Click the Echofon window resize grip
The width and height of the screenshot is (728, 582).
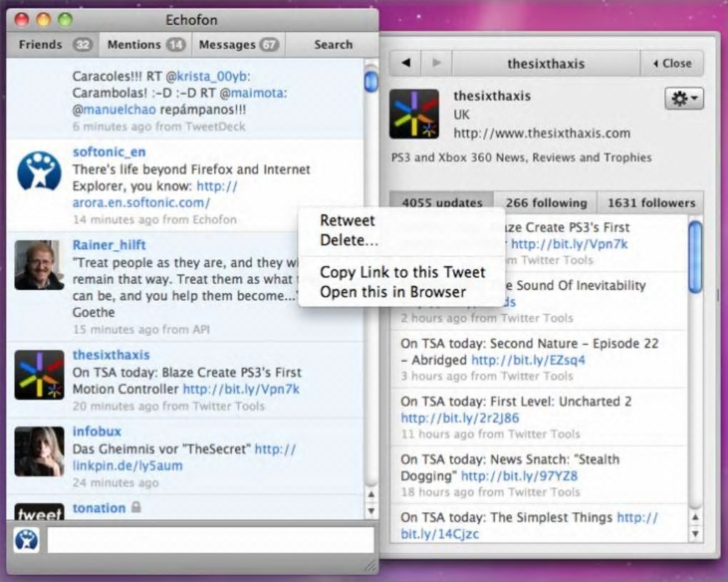[x=371, y=566]
